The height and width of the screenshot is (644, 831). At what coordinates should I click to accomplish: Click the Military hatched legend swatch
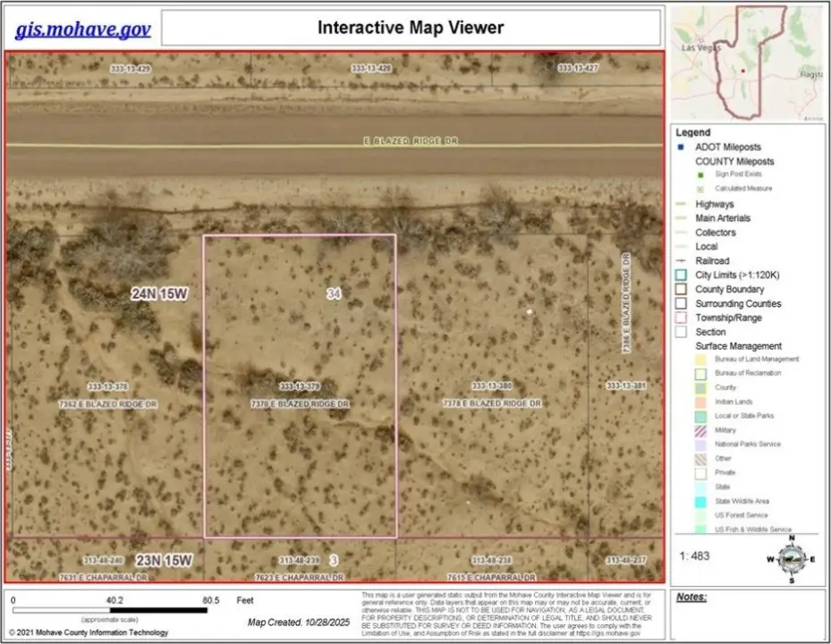point(702,430)
